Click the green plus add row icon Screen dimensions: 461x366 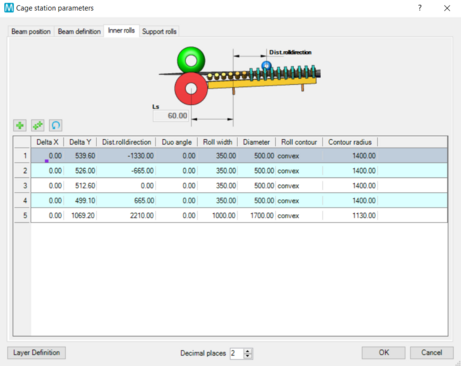click(x=20, y=125)
